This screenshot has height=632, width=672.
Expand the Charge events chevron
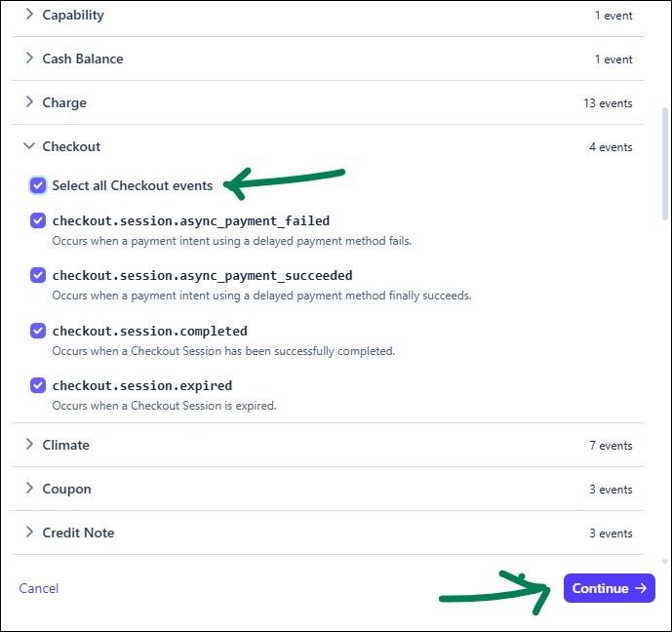29,102
